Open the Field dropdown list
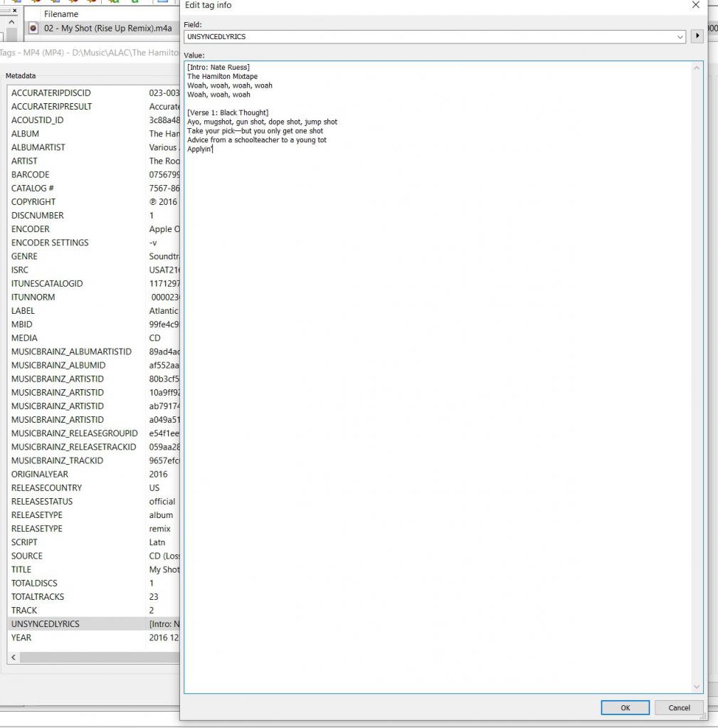The width and height of the screenshot is (718, 728). pyautogui.click(x=680, y=37)
